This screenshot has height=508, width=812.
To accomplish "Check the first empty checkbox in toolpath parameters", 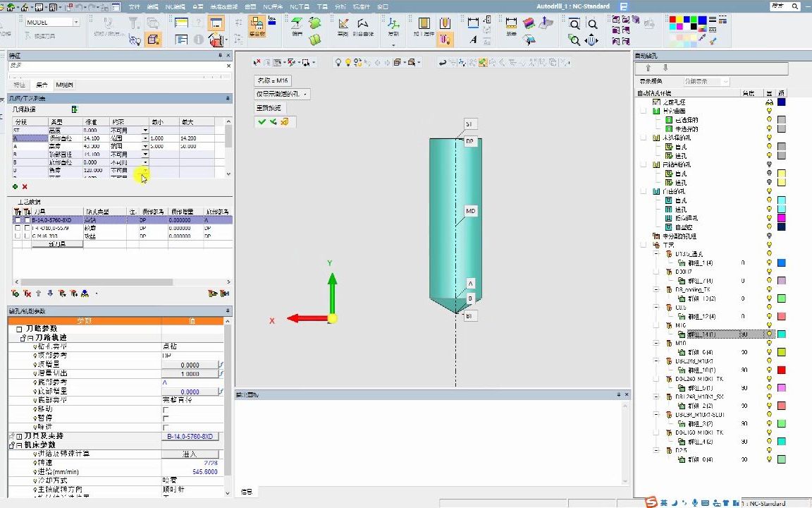I will click(x=166, y=409).
